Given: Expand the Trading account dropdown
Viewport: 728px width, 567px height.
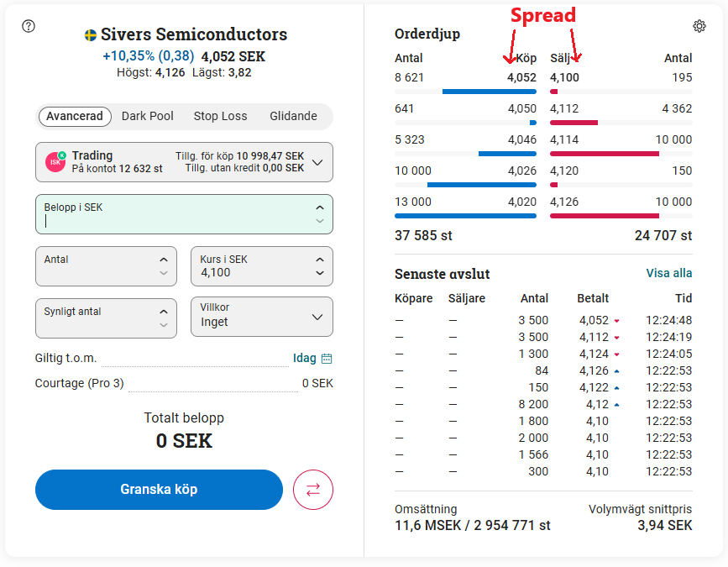Looking at the screenshot, I should pyautogui.click(x=317, y=162).
